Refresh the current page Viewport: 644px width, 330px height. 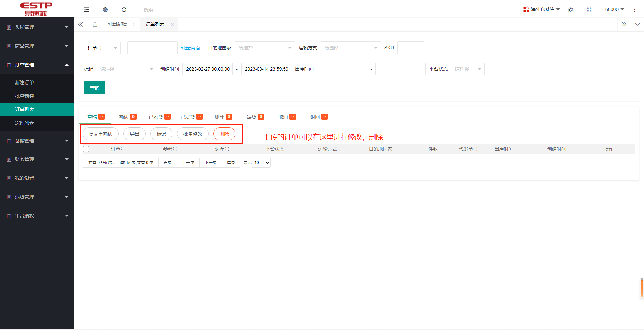[124, 10]
